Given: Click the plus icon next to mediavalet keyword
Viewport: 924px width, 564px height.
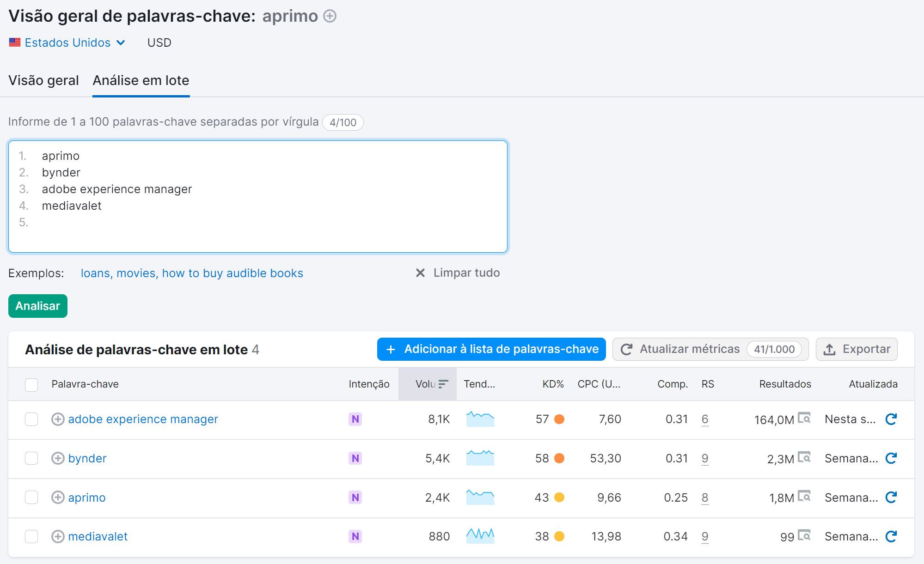Looking at the screenshot, I should pos(57,536).
